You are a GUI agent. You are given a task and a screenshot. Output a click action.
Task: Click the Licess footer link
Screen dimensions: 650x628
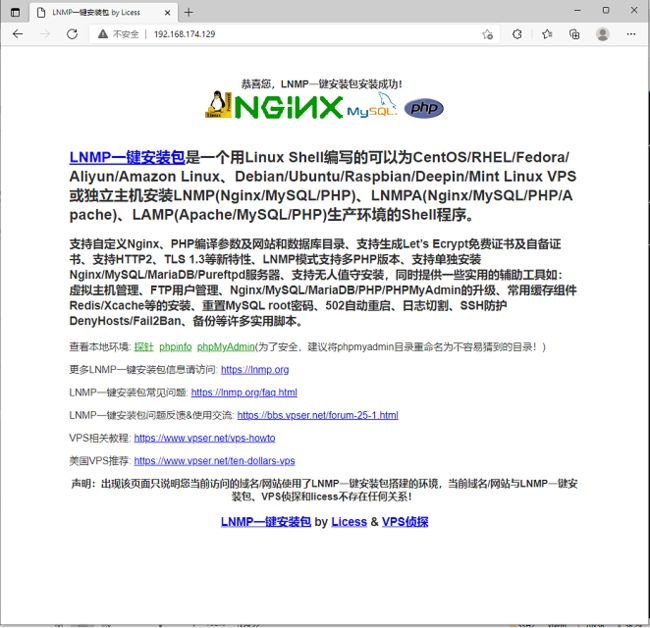point(349,521)
